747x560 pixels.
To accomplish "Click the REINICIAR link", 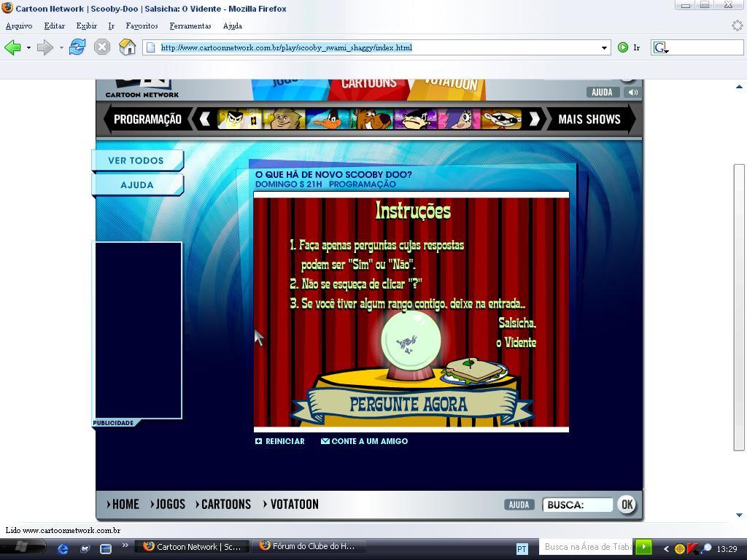I will (x=279, y=441).
